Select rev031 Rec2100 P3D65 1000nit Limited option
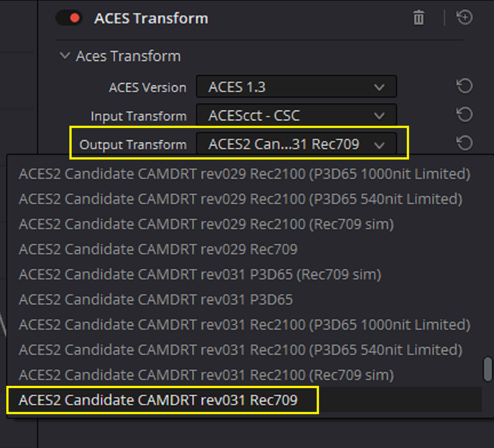The width and height of the screenshot is (494, 448). tap(244, 325)
